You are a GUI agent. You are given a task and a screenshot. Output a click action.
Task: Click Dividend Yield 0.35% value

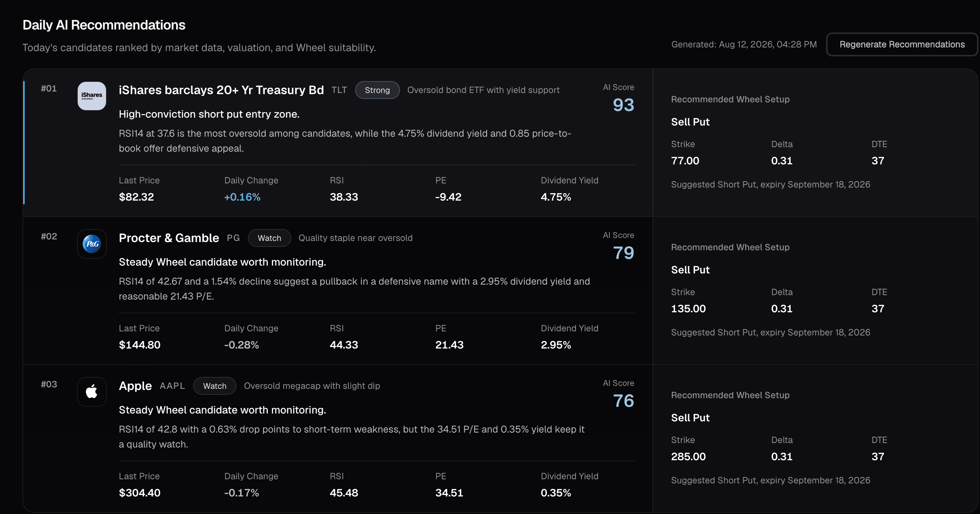coord(556,493)
